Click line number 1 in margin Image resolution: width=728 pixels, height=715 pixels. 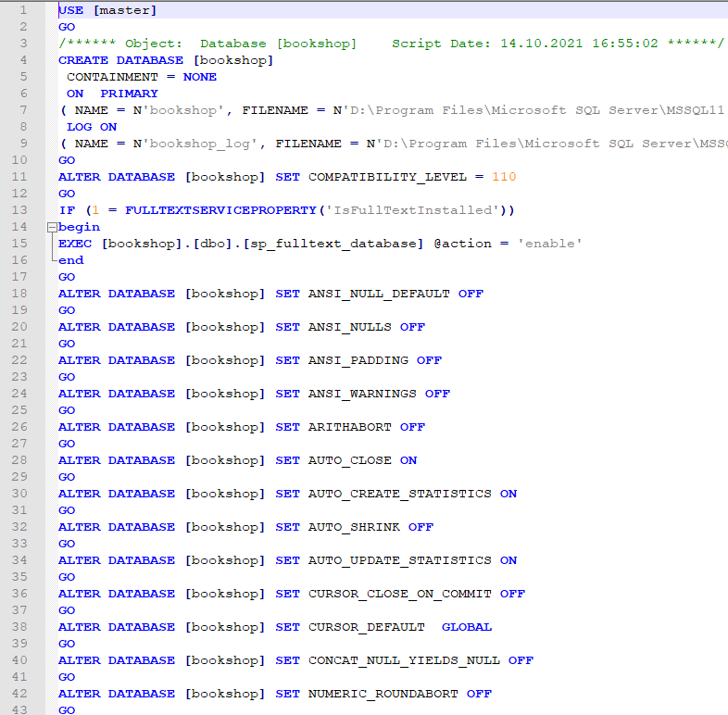click(x=23, y=10)
